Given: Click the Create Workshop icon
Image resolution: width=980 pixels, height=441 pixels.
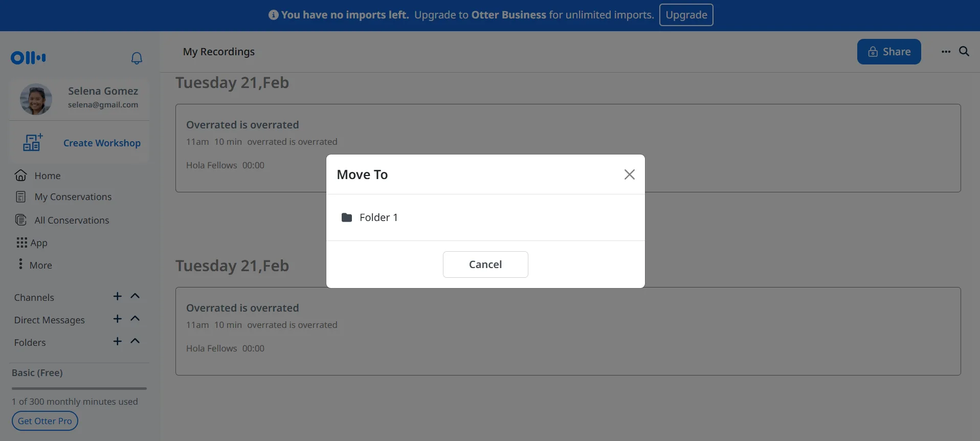Looking at the screenshot, I should tap(32, 143).
